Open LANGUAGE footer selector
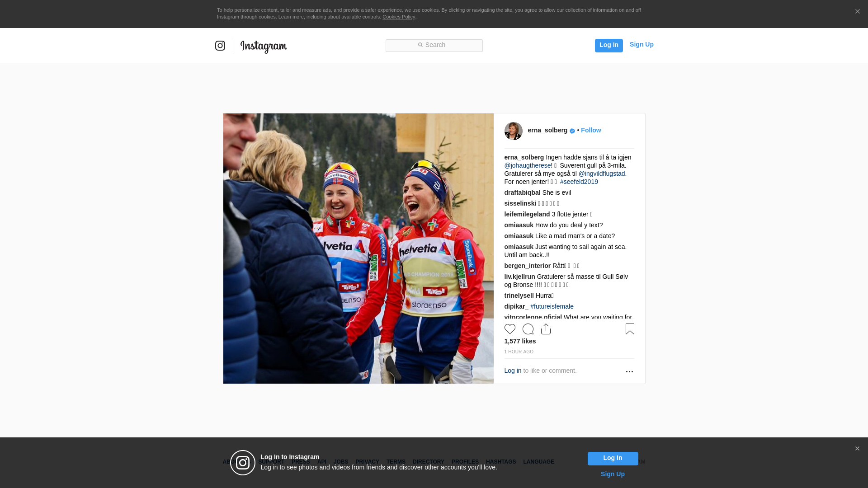This screenshot has width=868, height=488. pos(538,462)
